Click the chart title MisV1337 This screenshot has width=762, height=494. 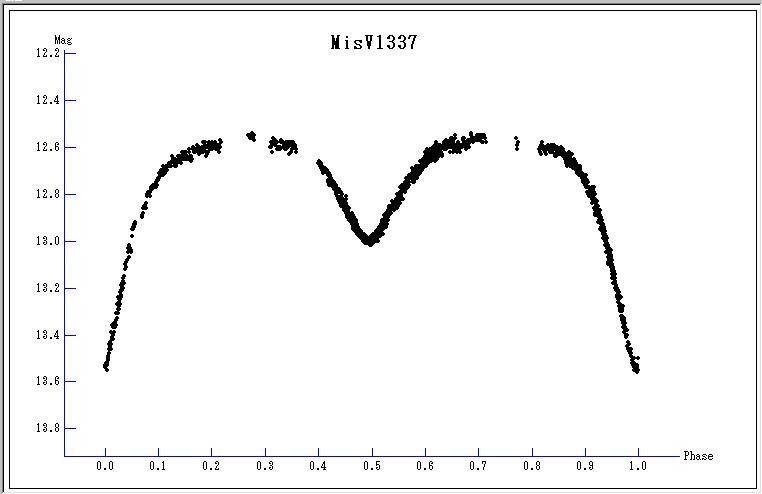[x=374, y=43]
